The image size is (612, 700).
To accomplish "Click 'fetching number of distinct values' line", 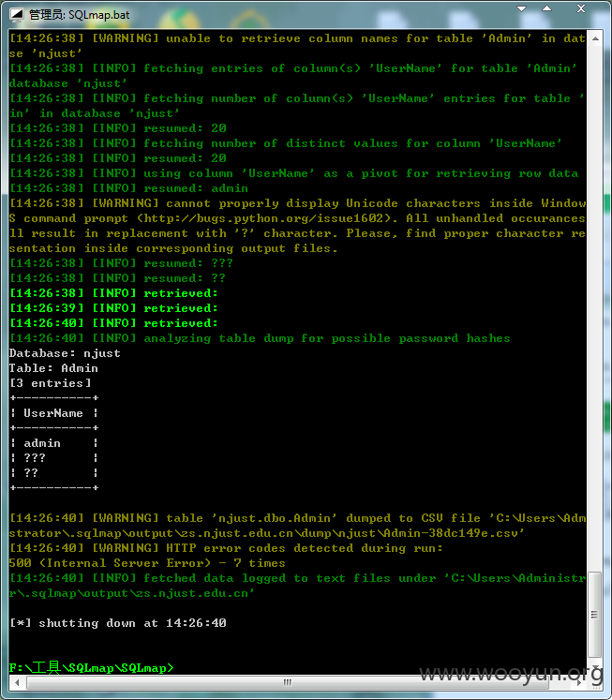I will click(x=286, y=143).
